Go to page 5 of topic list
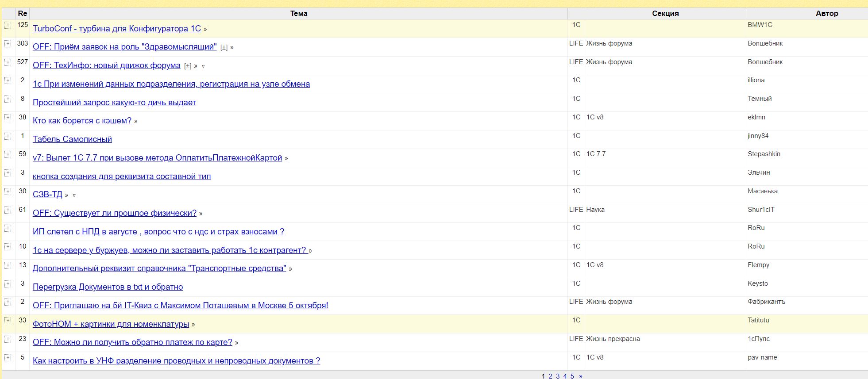The image size is (868, 379). click(x=572, y=376)
